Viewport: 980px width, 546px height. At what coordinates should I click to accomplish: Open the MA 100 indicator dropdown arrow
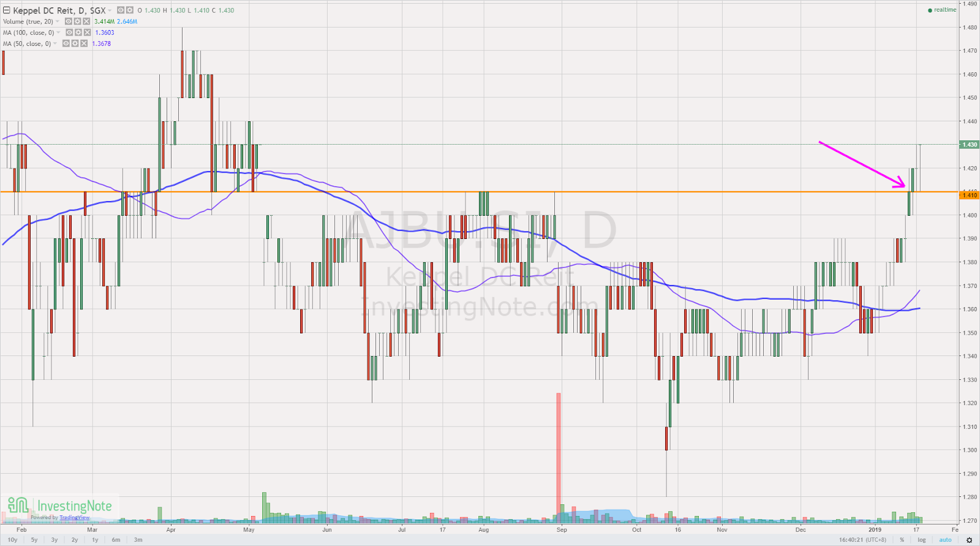pyautogui.click(x=58, y=32)
